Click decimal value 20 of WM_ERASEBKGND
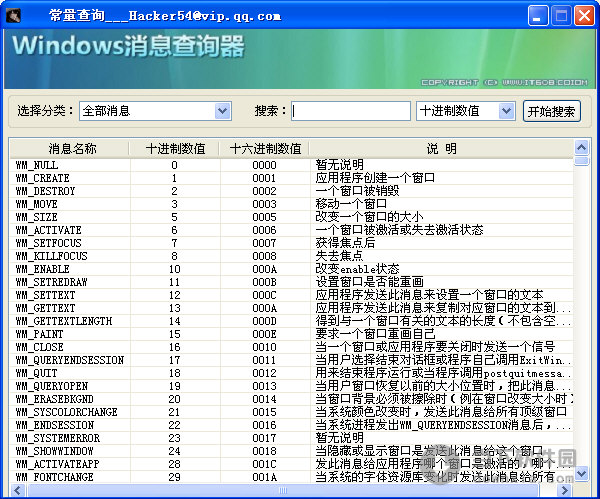The image size is (600, 499). (174, 399)
